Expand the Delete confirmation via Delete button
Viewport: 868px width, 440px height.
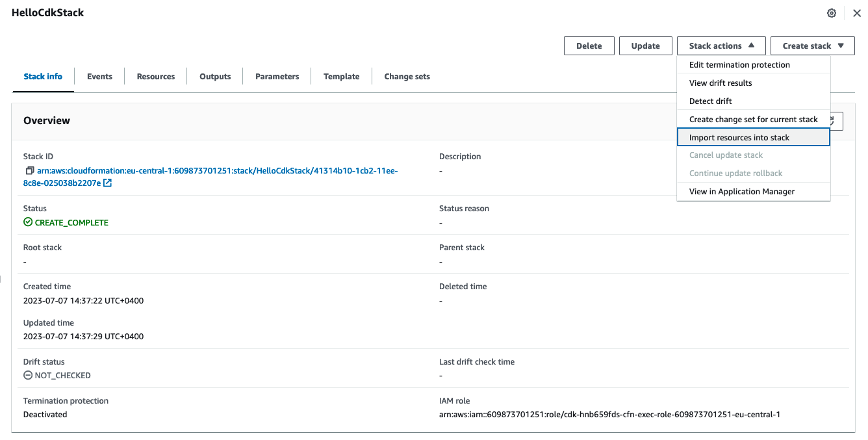[589, 45]
